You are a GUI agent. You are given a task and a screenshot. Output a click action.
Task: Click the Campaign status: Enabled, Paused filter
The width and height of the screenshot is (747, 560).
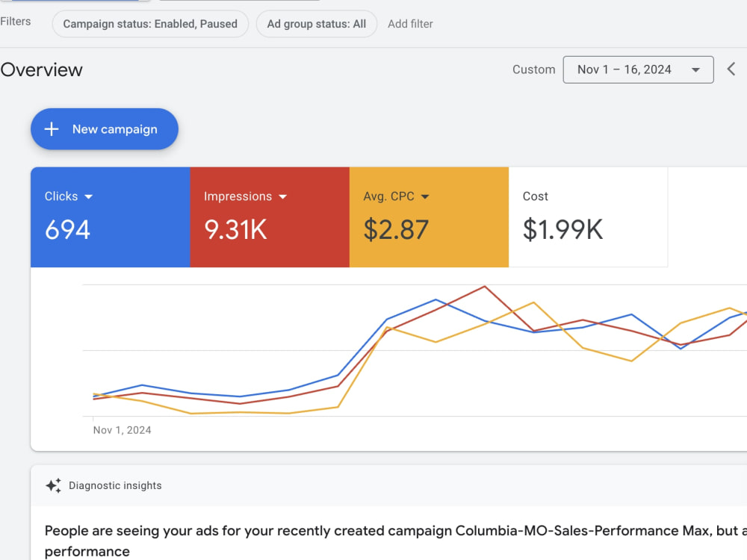150,24
